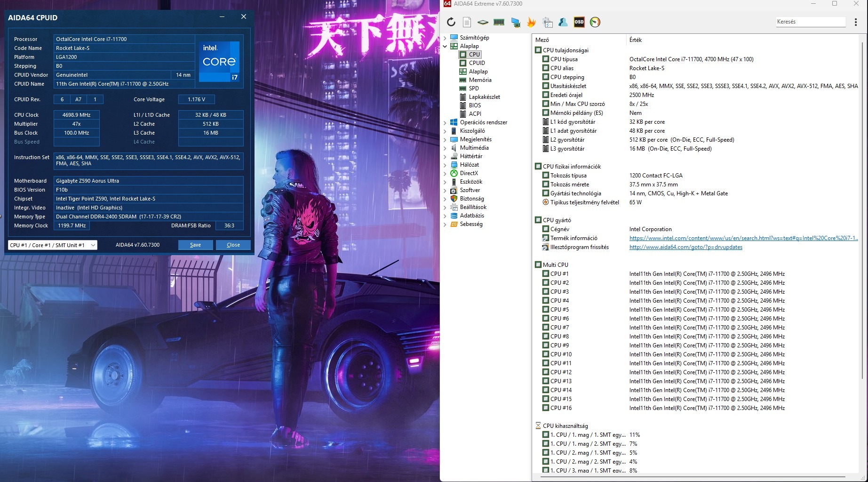
Task: Click the icon beside Illesztőprogram frissítés
Action: (546, 247)
